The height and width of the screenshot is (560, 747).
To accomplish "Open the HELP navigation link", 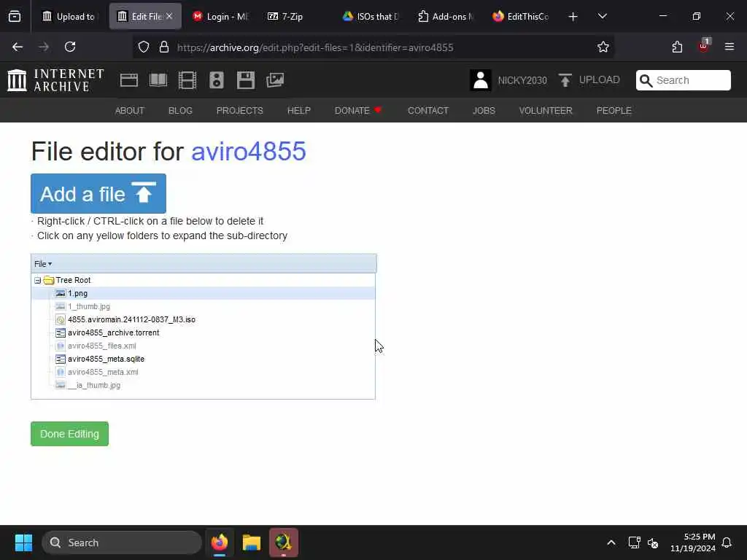I will point(298,111).
